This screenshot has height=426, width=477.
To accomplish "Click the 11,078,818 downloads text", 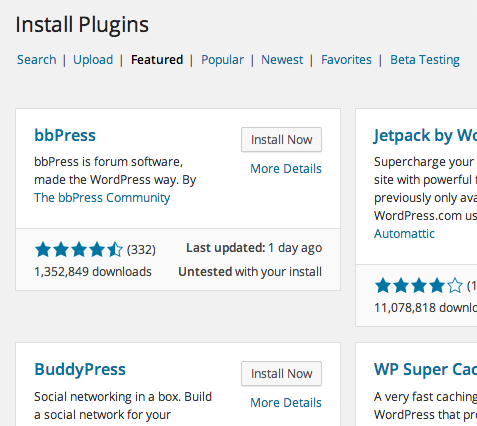I will (x=425, y=308).
